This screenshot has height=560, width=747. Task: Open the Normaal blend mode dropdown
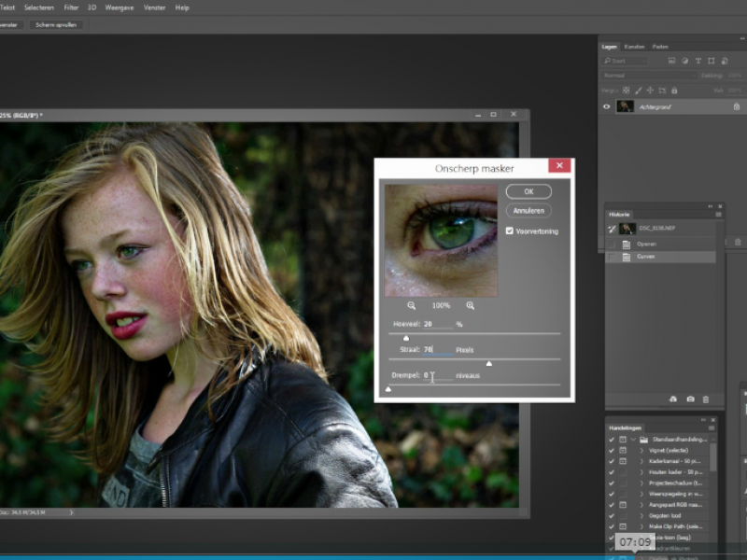[649, 75]
